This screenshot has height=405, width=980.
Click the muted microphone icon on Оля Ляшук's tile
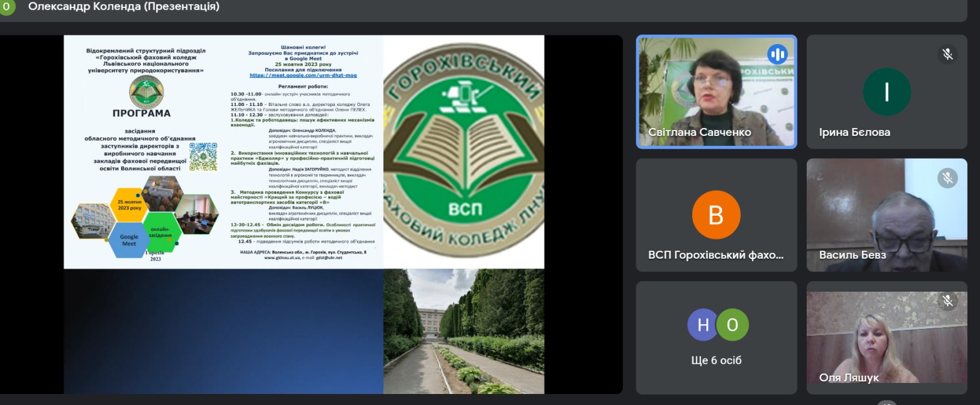point(947,300)
